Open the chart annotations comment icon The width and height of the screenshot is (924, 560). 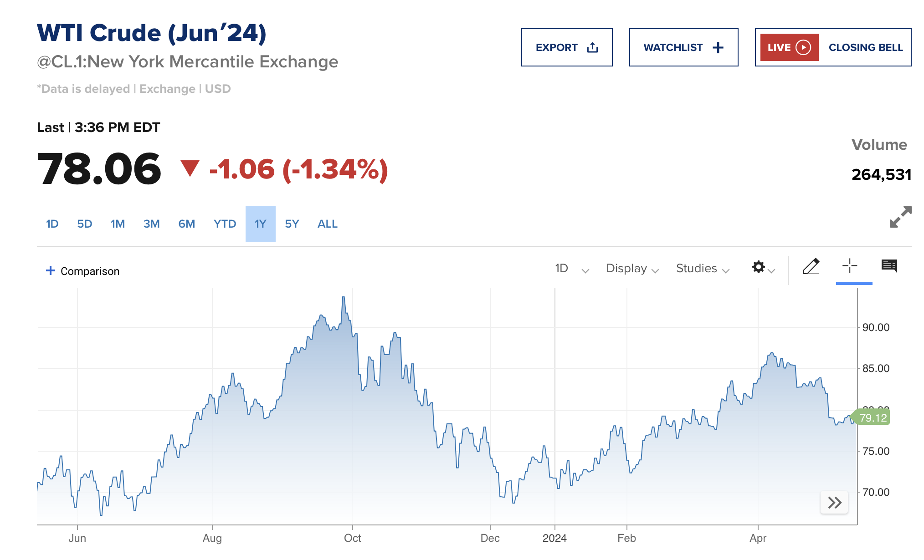click(x=889, y=266)
